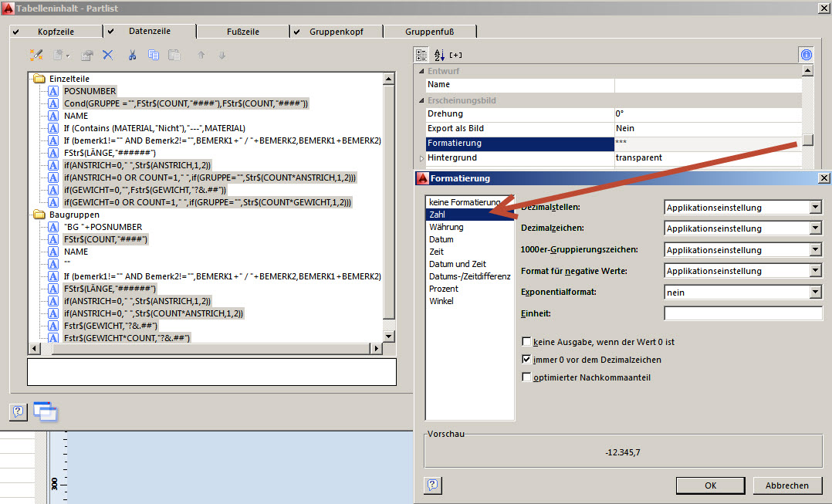Screen dimensions: 832x504
Task: Click the Einzelteile folder icon
Action: click(39, 79)
